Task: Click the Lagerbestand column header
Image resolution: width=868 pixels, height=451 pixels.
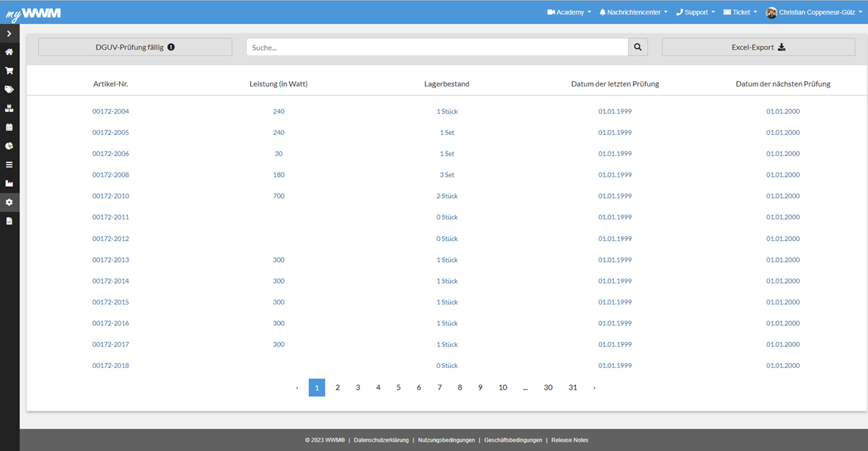Action: point(447,84)
